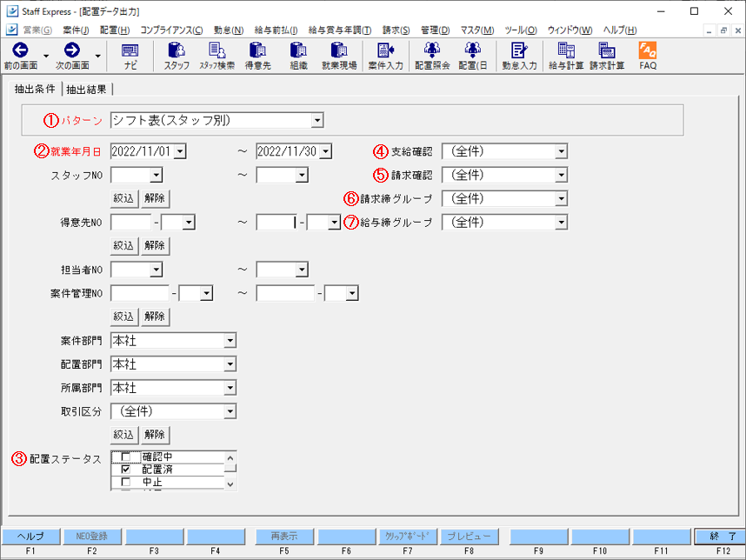Click 絞込 button under 取引区分

[x=123, y=435]
